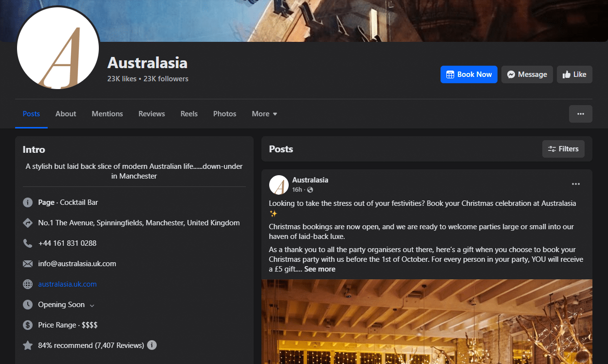Like the Australasia page
This screenshot has height=364, width=608.
point(574,74)
